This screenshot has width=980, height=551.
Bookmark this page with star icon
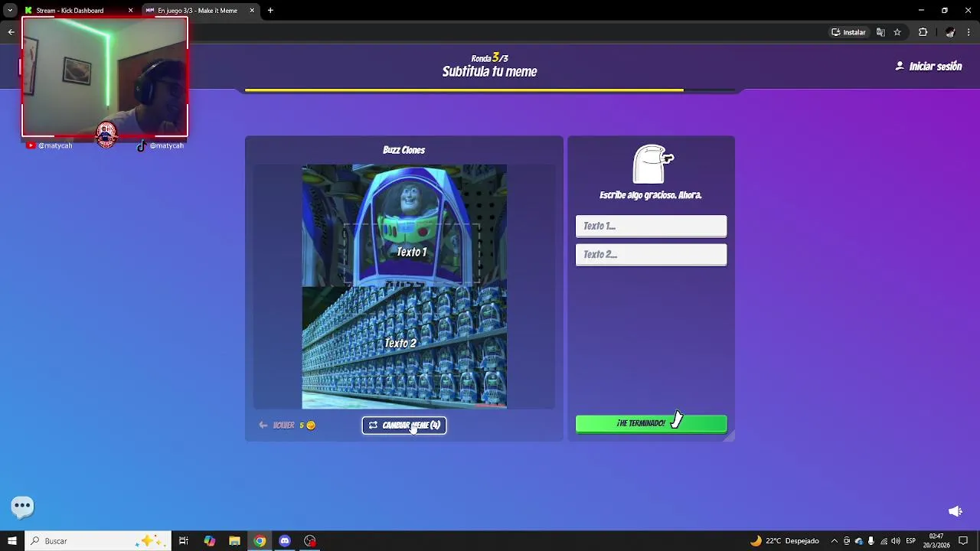point(897,32)
